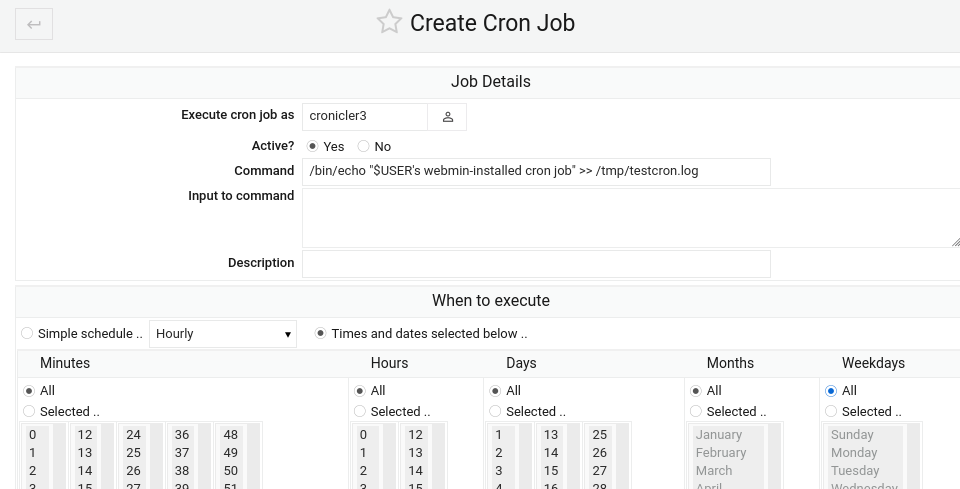Choose Selected under Hours

click(360, 411)
